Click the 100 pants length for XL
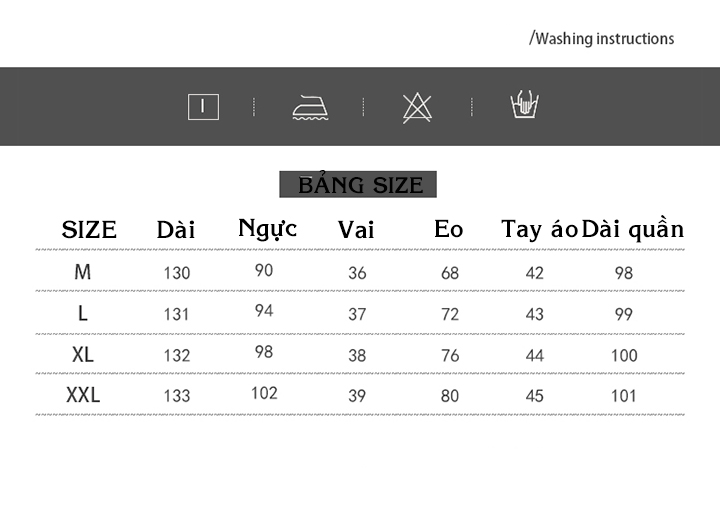The image size is (720, 525). [x=624, y=356]
